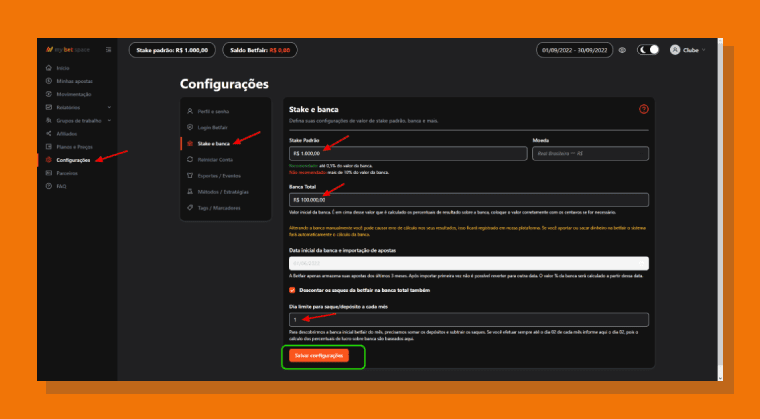Click the Configurações page heading
This screenshot has width=760, height=419.
click(224, 84)
